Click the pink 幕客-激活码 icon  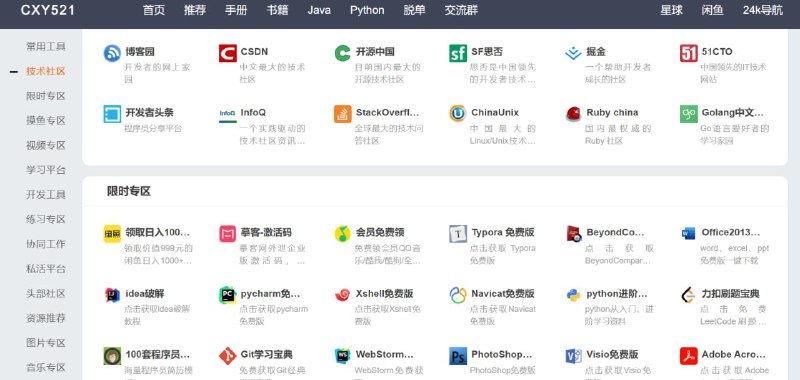228,234
